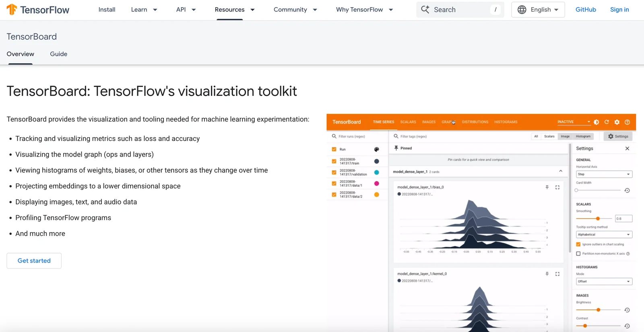Click the pin icon next to Pinned
The width and height of the screenshot is (644, 332).
tap(396, 148)
